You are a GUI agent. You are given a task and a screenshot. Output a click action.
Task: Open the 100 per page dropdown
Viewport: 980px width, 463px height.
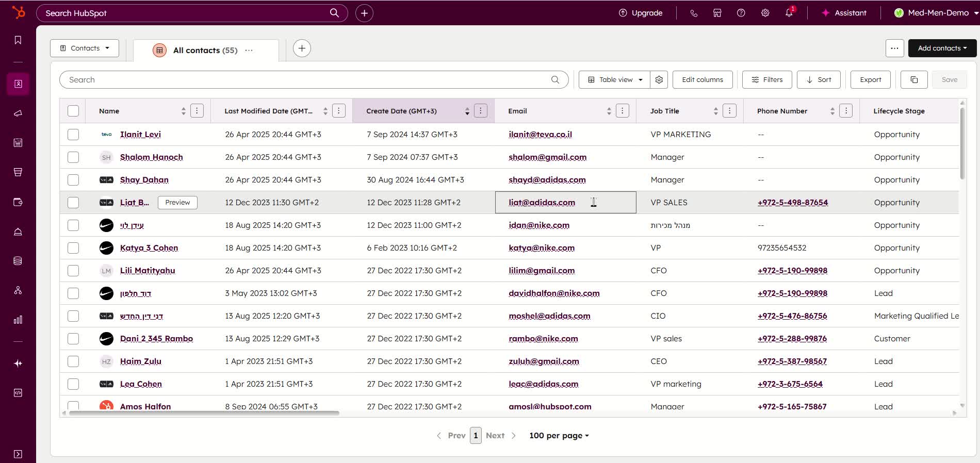point(559,436)
